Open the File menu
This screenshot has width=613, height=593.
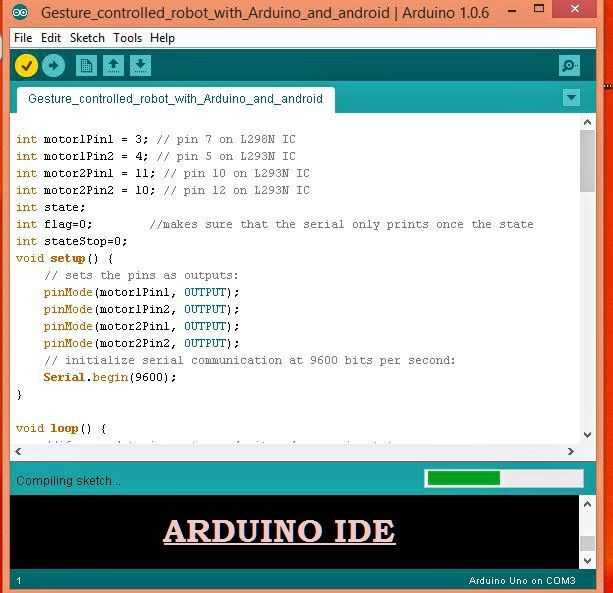pyautogui.click(x=23, y=38)
